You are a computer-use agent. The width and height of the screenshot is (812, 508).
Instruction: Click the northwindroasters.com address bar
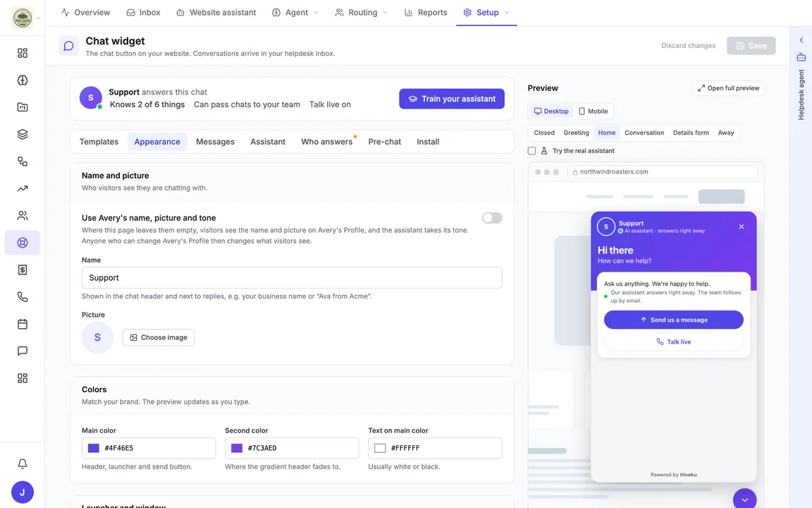(x=663, y=171)
